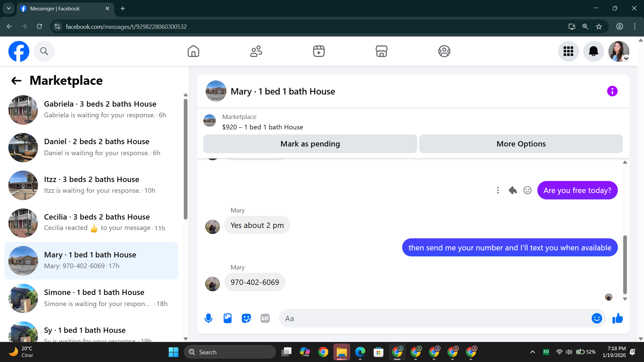Go to the Facebook Home tab
Viewport: 644px width, 362px height.
point(193,51)
